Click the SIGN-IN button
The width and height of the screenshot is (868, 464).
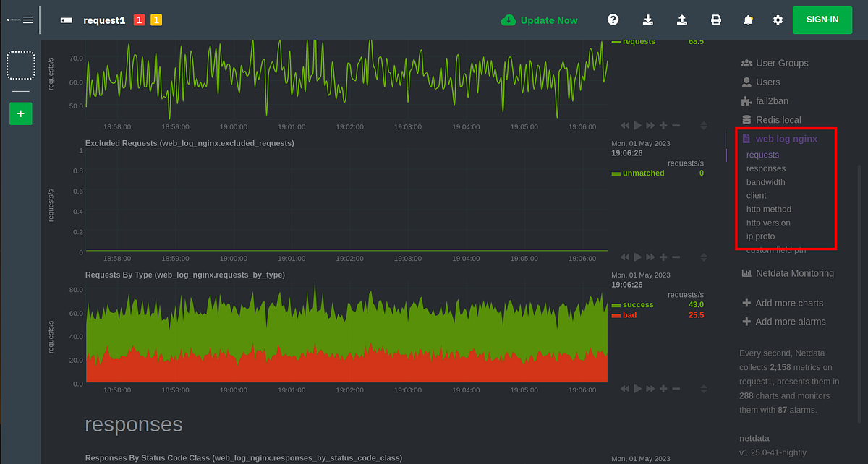[822, 20]
